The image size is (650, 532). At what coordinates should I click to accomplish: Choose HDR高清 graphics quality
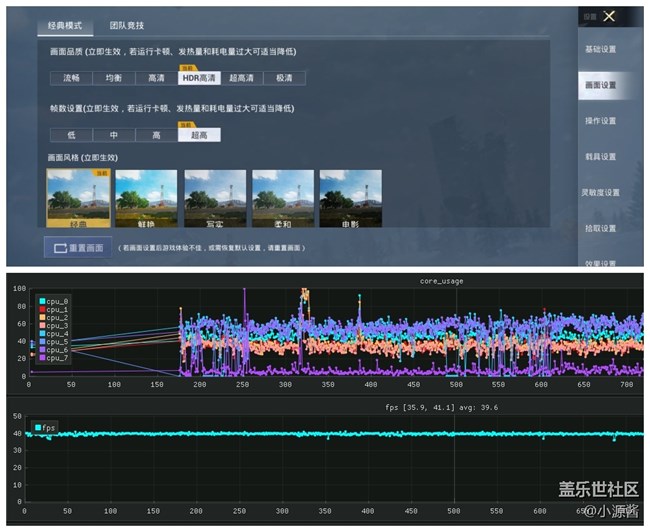coord(200,78)
